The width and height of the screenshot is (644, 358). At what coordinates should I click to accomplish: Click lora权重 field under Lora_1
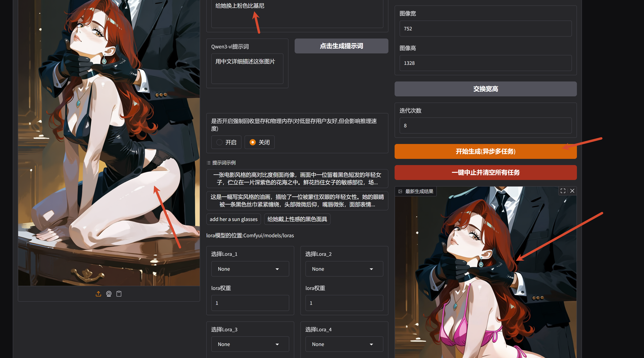[x=250, y=303]
